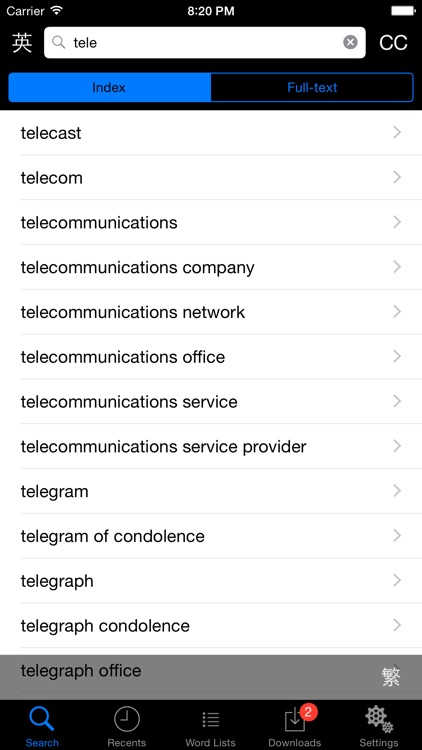Expand the telecast entry via its chevron
422x750 pixels.
click(x=397, y=132)
